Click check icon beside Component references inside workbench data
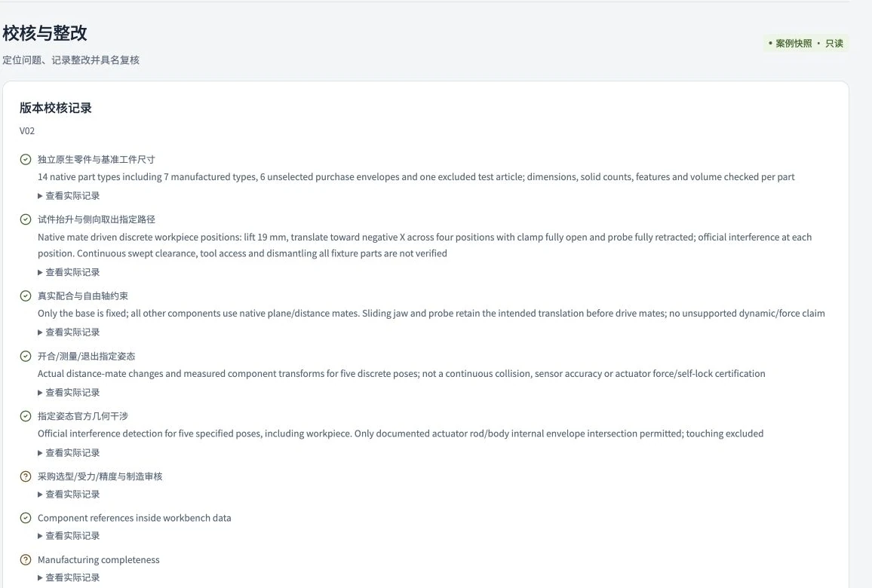 26,518
